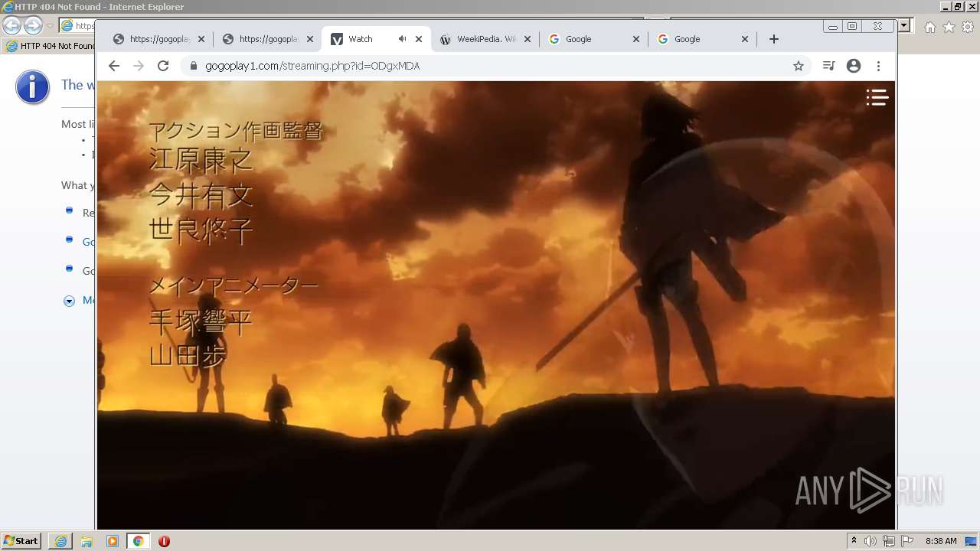Screen dimensions: 980x551
Task: Click the 8:38 AM clock
Action: pyautogui.click(x=941, y=541)
